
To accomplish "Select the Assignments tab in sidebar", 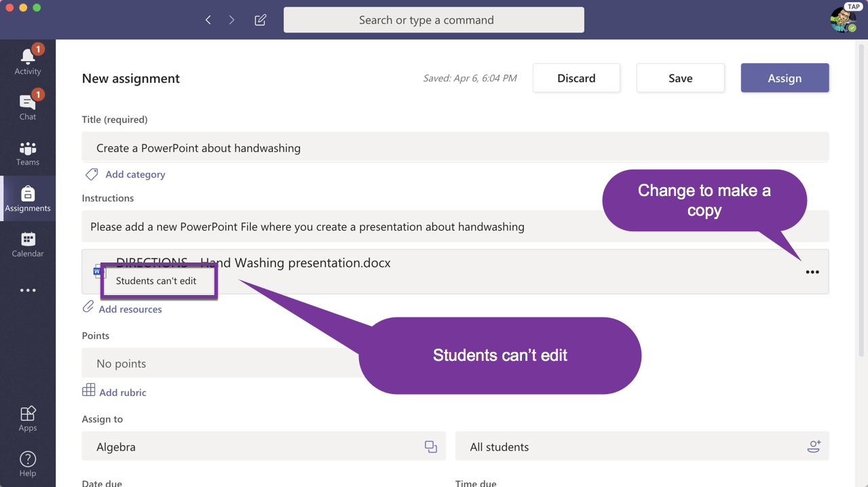I will (x=28, y=199).
